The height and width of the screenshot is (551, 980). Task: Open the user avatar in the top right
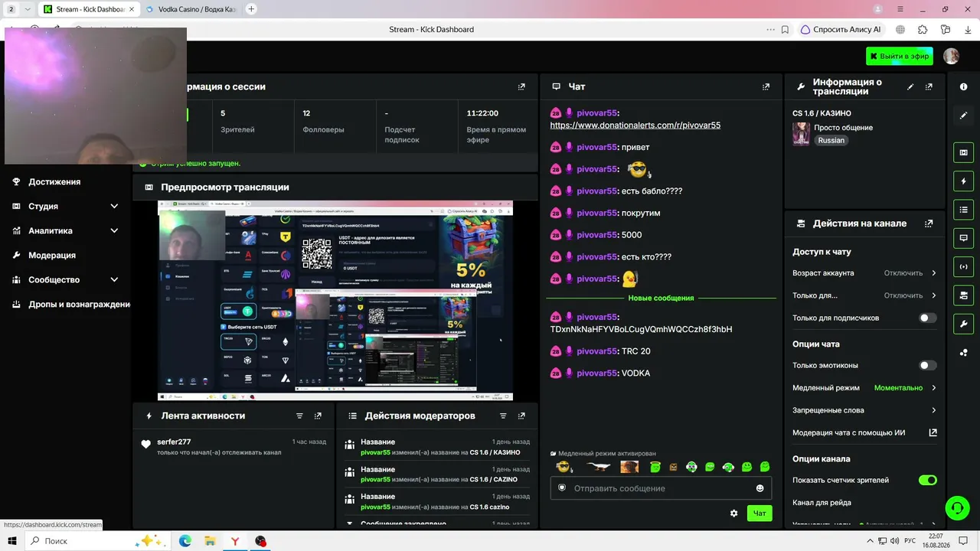coord(951,56)
